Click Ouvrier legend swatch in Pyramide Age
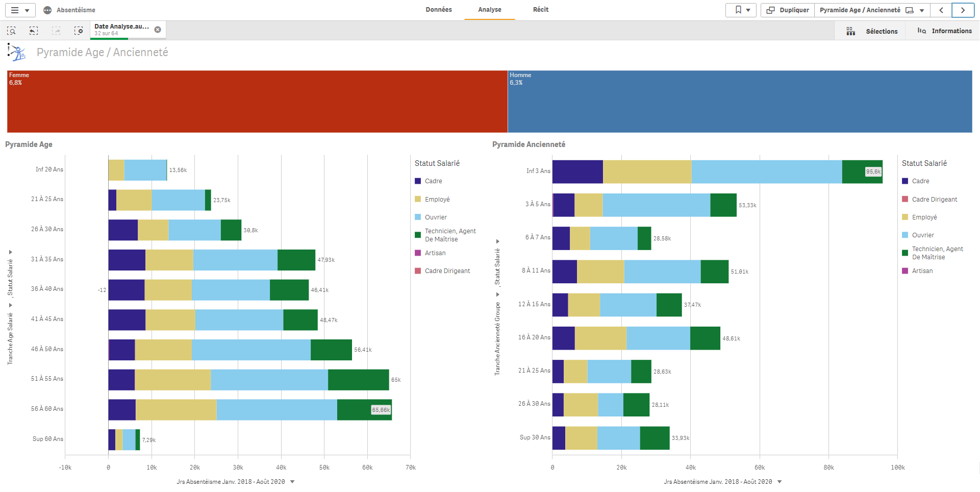 (418, 217)
